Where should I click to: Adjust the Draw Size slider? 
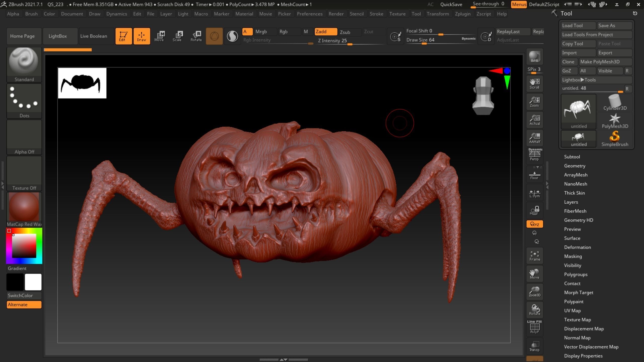441,40
